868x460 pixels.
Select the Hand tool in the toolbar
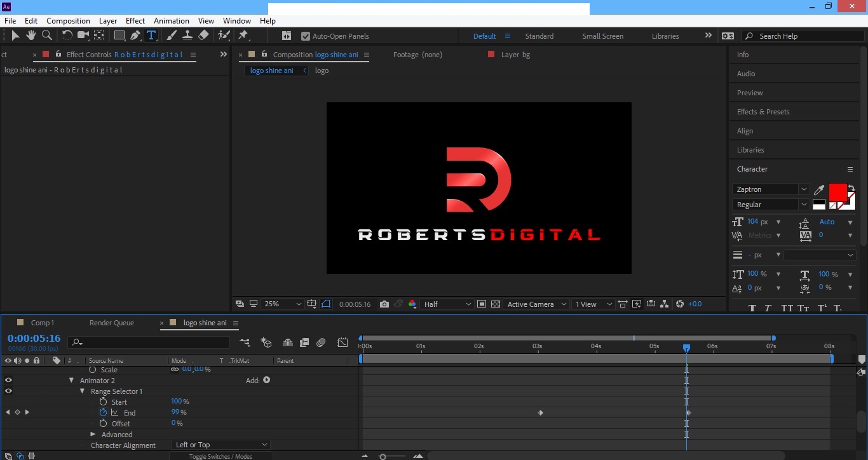(31, 36)
